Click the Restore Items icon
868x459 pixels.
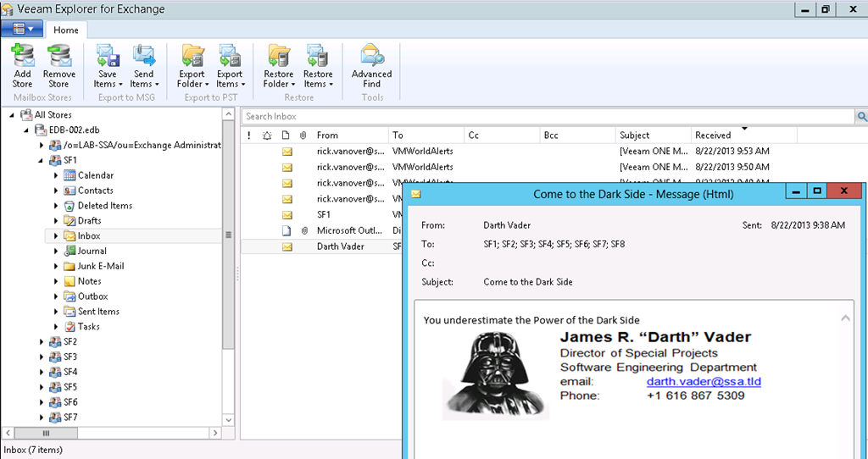pos(318,57)
